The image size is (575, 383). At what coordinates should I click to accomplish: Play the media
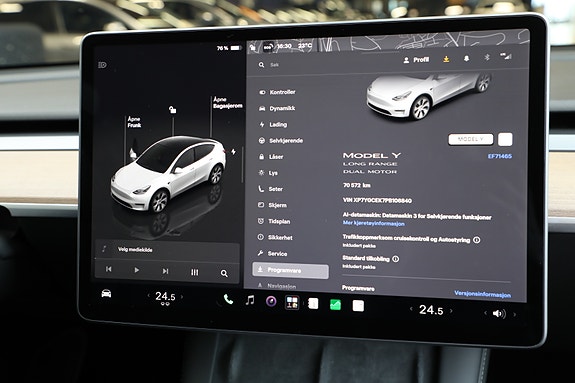coord(136,270)
